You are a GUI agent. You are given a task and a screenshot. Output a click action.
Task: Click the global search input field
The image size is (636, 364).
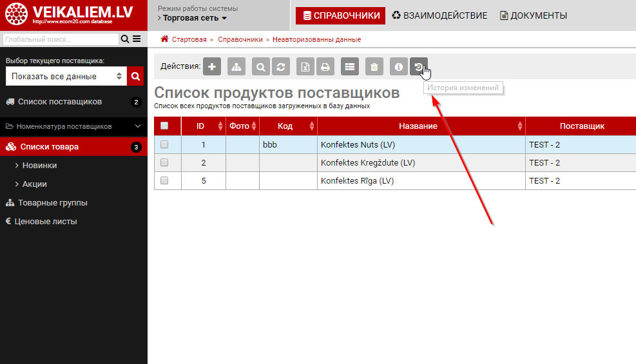[61, 39]
